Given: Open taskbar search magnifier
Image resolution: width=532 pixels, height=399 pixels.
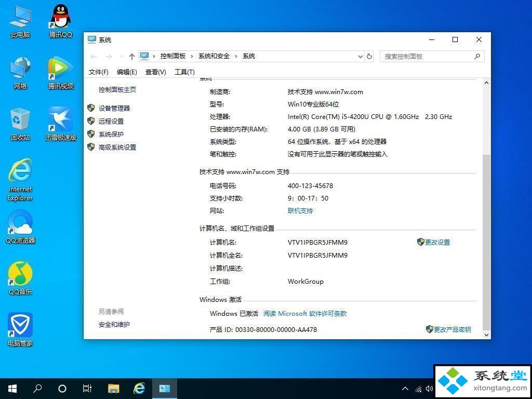Looking at the screenshot, I should click(37, 389).
